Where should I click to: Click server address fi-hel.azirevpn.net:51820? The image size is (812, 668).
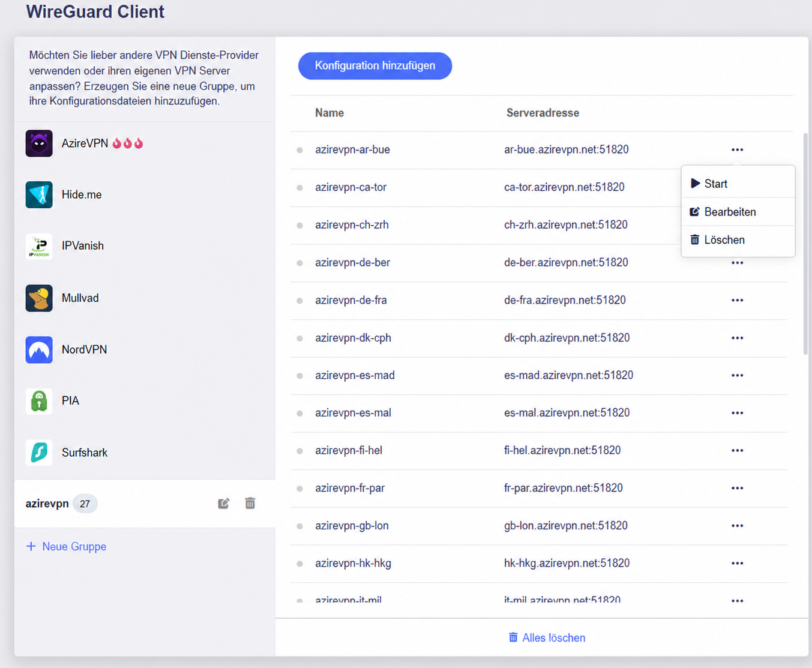coord(562,450)
